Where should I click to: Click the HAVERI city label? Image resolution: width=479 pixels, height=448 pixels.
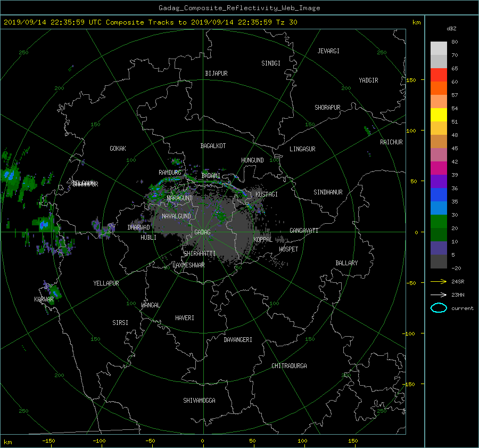[x=185, y=318]
